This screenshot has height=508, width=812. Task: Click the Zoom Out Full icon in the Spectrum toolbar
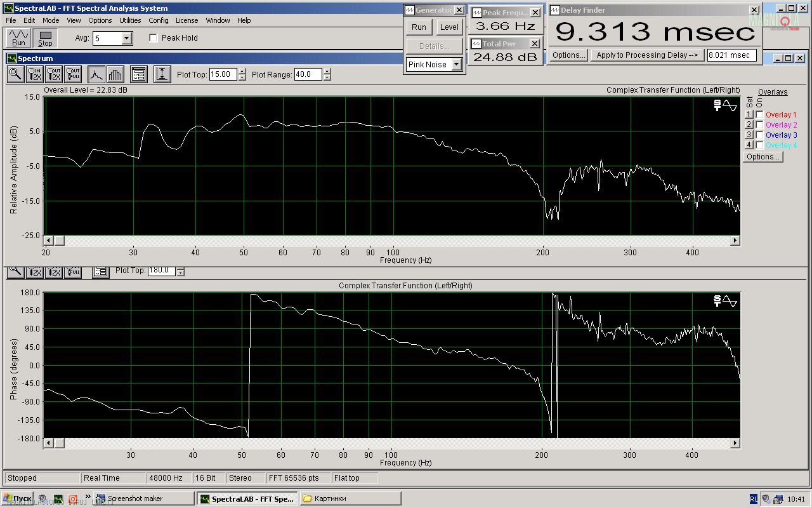[73, 74]
